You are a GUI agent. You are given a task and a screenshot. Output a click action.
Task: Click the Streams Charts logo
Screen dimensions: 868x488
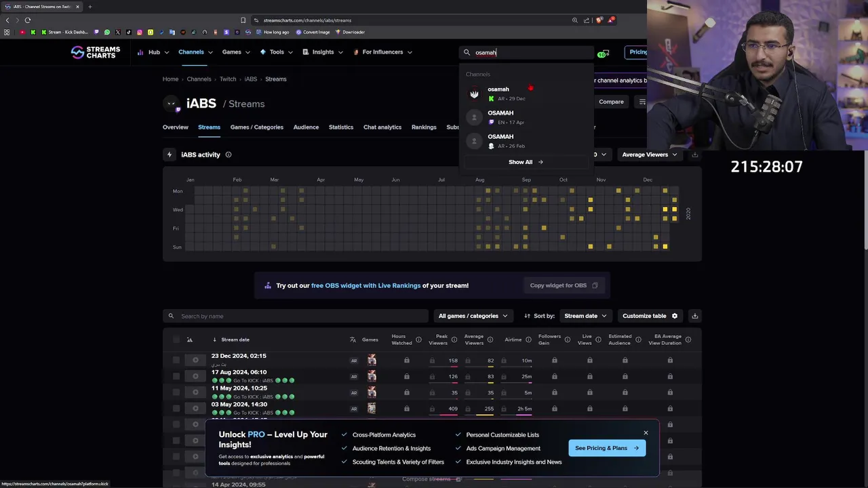(x=96, y=52)
